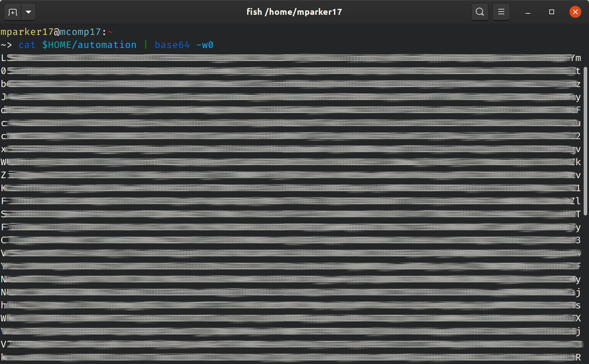The width and height of the screenshot is (589, 364).
Task: Open a new terminal tab
Action: (x=13, y=12)
